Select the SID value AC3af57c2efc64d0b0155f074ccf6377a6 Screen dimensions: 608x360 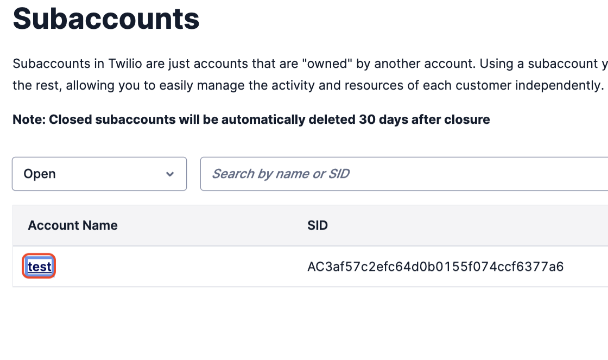point(435,267)
